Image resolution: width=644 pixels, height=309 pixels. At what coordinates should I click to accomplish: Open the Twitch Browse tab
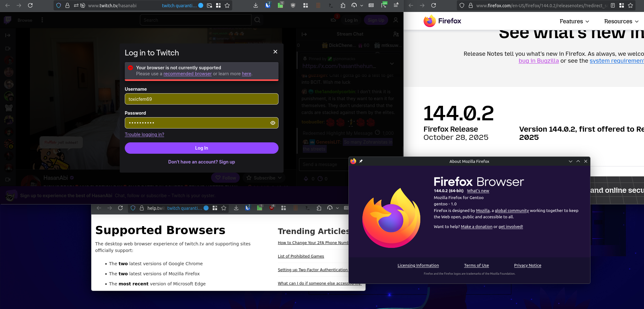[x=25, y=20]
